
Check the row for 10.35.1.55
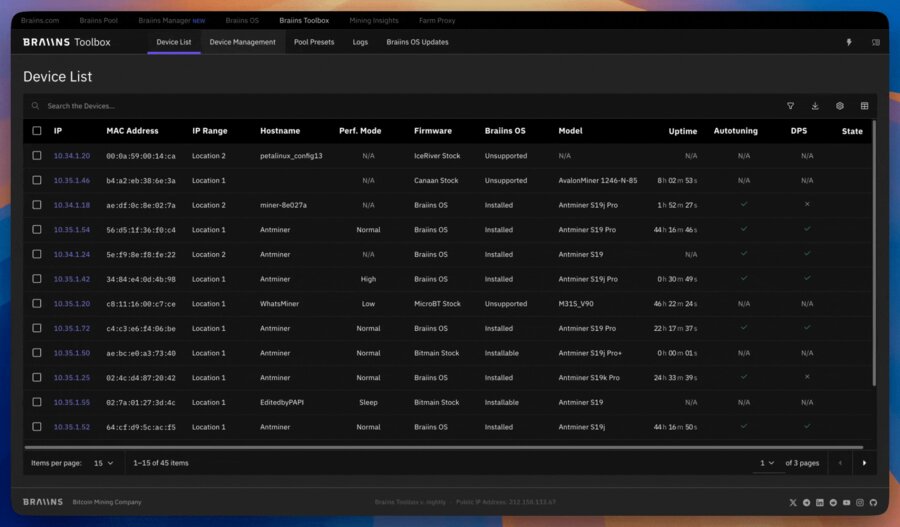click(x=37, y=402)
